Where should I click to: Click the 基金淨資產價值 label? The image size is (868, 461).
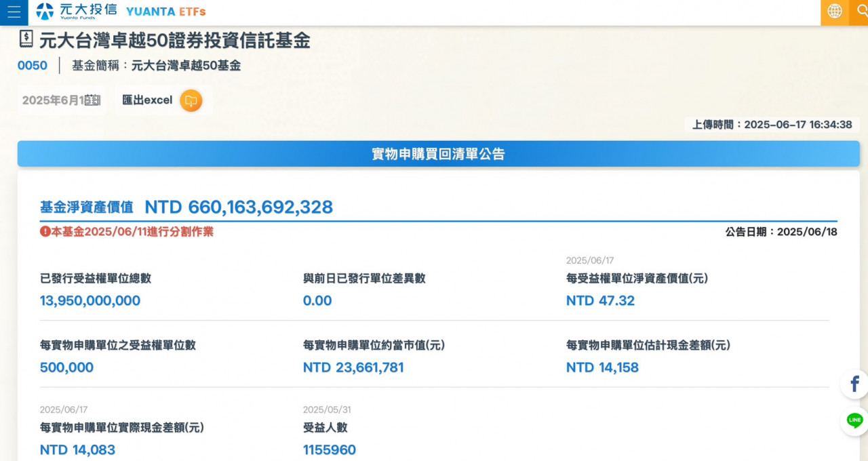pos(87,207)
